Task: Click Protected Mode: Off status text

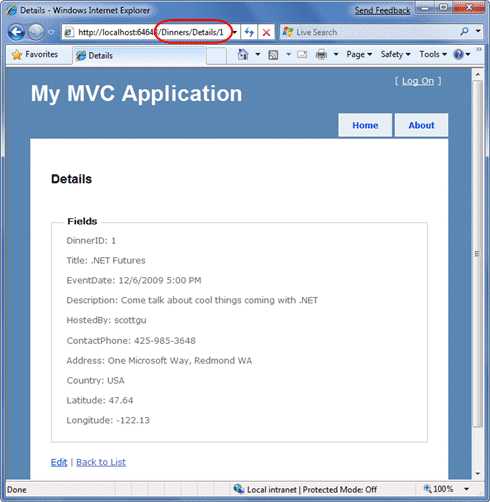Action: click(x=340, y=489)
